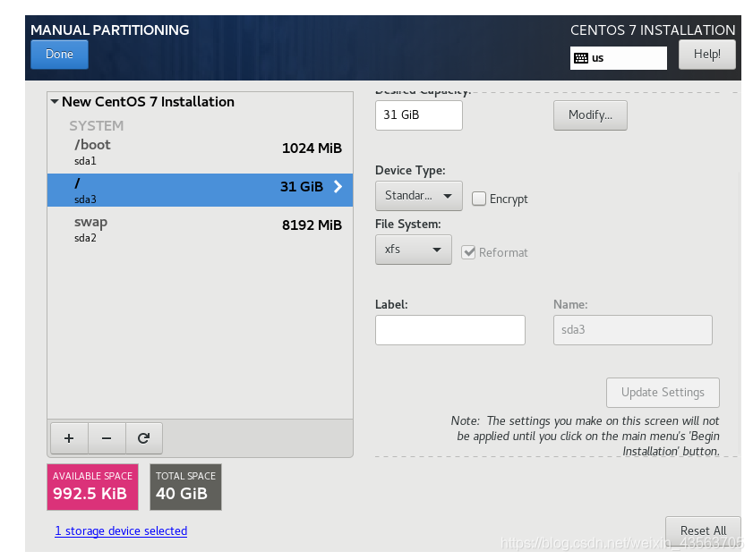Click the 8192 MiB size of swap
This screenshot has height=560, width=753.
click(x=312, y=225)
